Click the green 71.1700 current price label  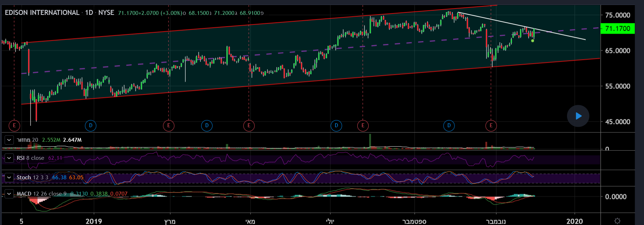pos(617,29)
